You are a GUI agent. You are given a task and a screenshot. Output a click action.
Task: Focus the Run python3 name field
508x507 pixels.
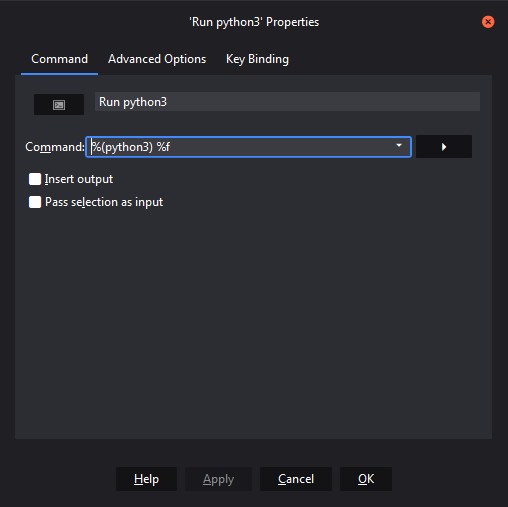point(287,102)
